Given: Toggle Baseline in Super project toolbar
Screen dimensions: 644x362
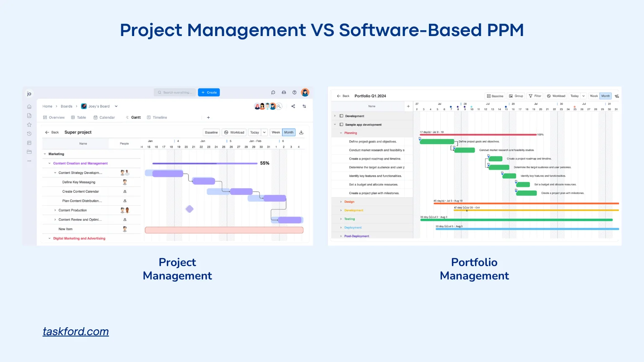Looking at the screenshot, I should [211, 132].
